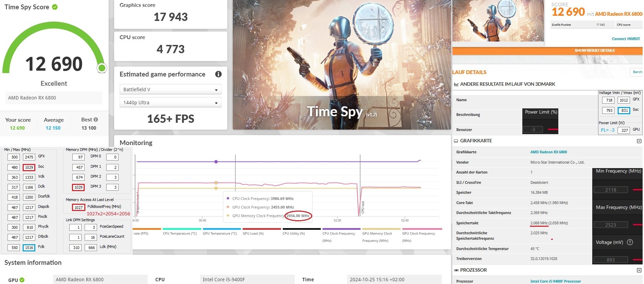Click the PcieLaneCount field 16
The height and width of the screenshot is (284, 644).
91,237
